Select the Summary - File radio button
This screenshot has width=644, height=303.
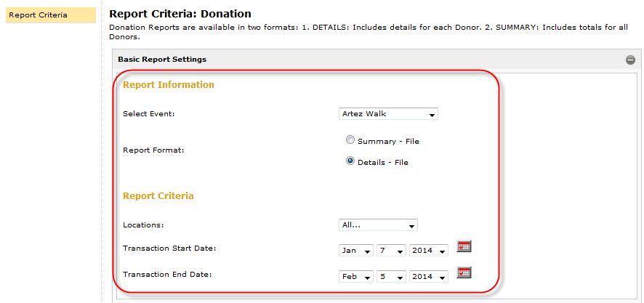[x=350, y=140]
